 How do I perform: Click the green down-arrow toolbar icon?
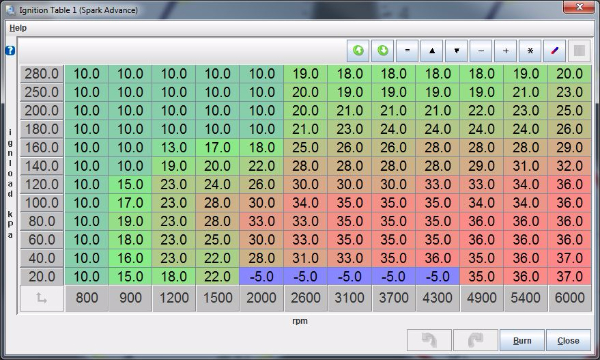[383, 50]
